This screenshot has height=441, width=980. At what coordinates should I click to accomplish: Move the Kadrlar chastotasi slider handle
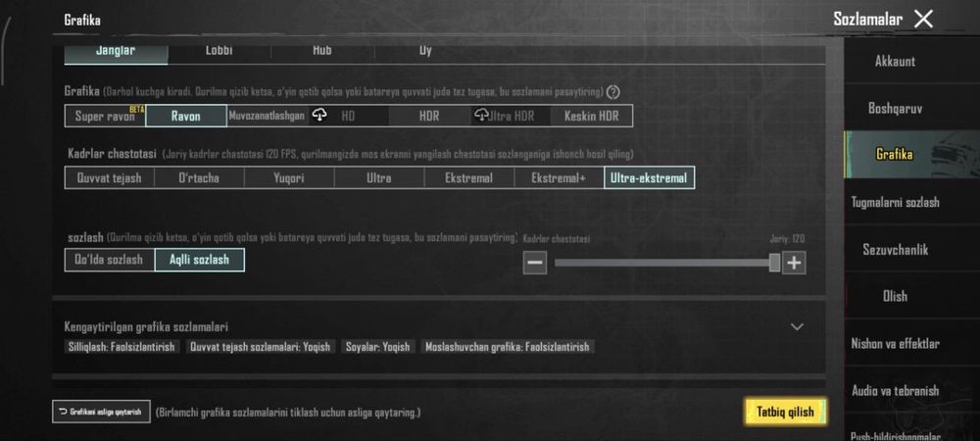click(774, 263)
